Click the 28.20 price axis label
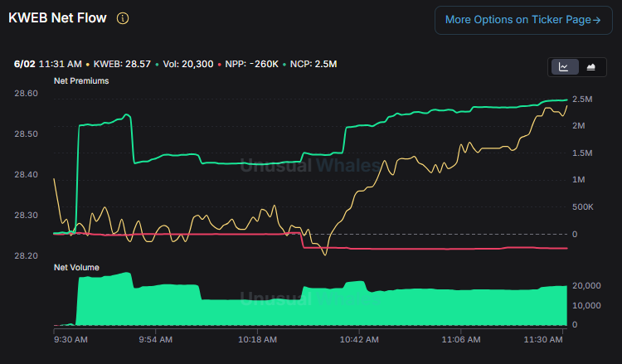The width and height of the screenshot is (622, 364). coord(27,255)
